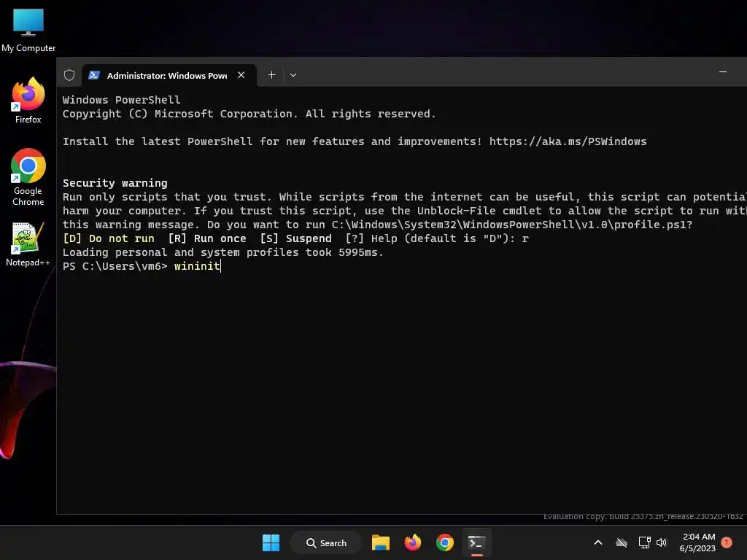This screenshot has width=747, height=560.
Task: Open Notepad++ desktop shortcut
Action: point(28,244)
